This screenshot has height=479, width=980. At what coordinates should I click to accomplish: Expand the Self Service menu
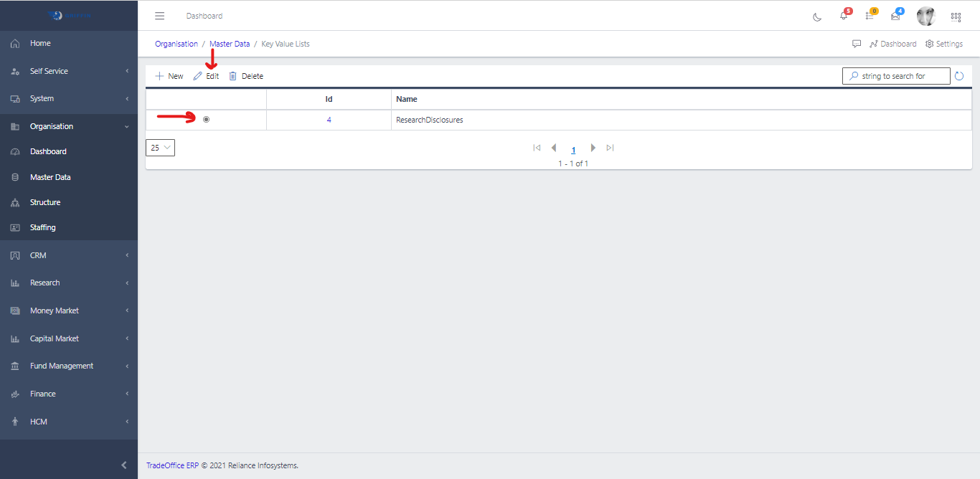tap(69, 71)
